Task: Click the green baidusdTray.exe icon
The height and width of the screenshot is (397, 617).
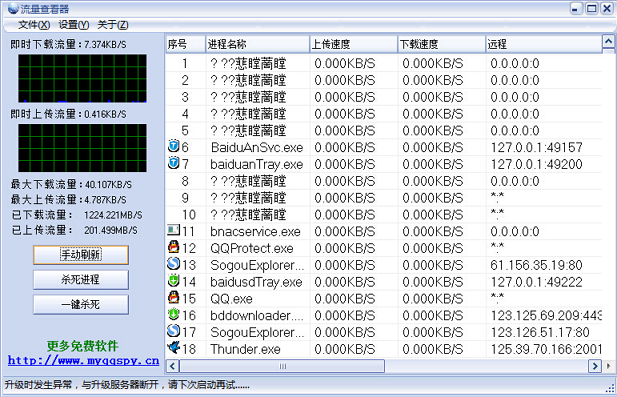Action: click(174, 281)
